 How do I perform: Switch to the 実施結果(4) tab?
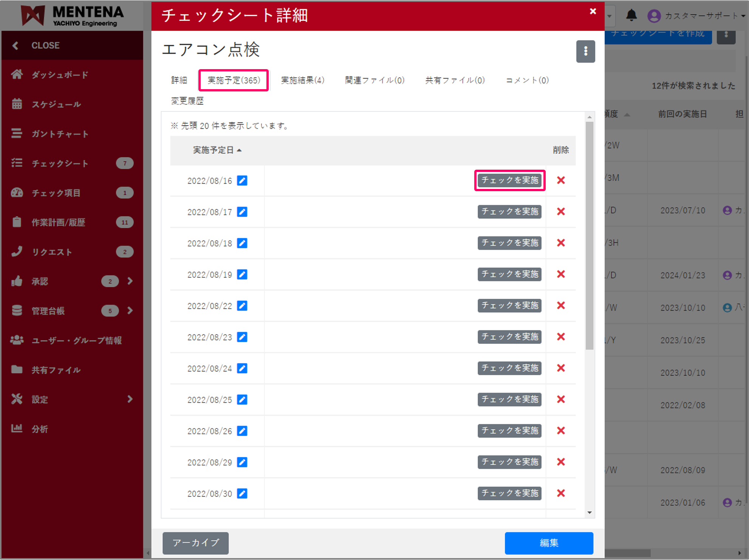tap(302, 80)
